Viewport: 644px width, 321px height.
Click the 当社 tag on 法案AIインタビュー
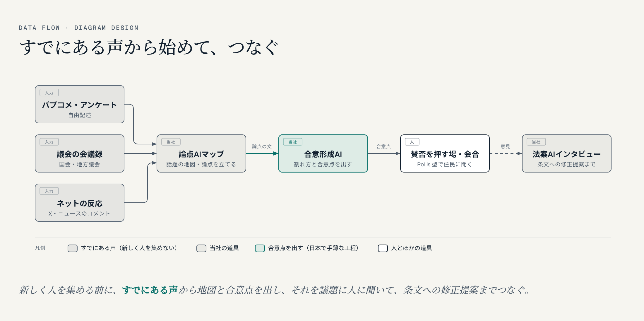point(536,142)
